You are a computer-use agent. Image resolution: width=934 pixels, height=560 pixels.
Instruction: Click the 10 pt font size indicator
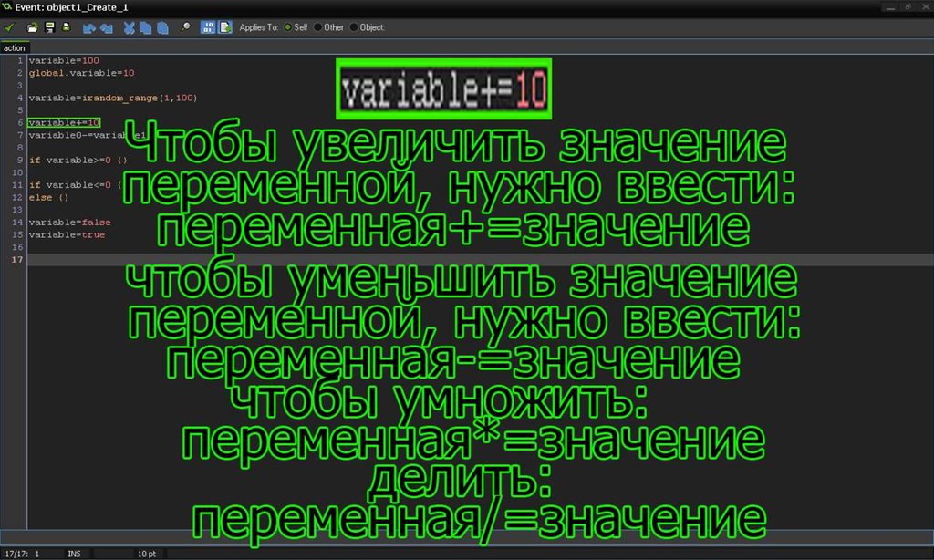click(147, 554)
